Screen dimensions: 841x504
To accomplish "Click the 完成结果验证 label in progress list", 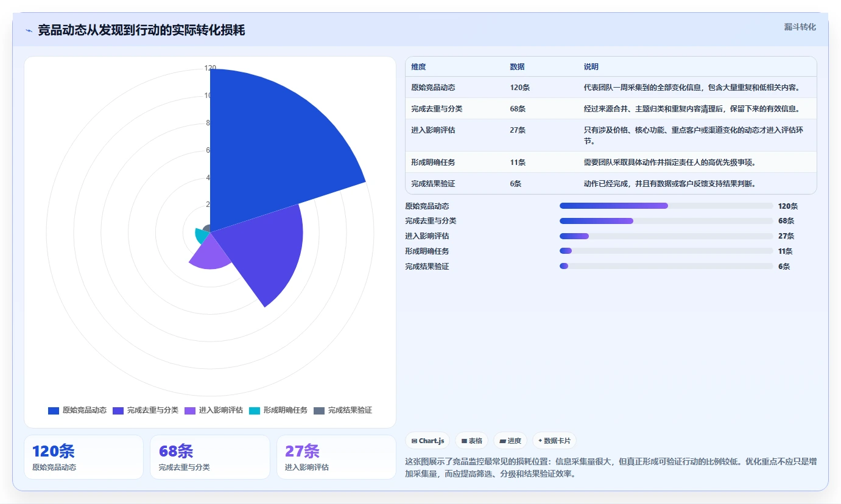I will click(427, 267).
